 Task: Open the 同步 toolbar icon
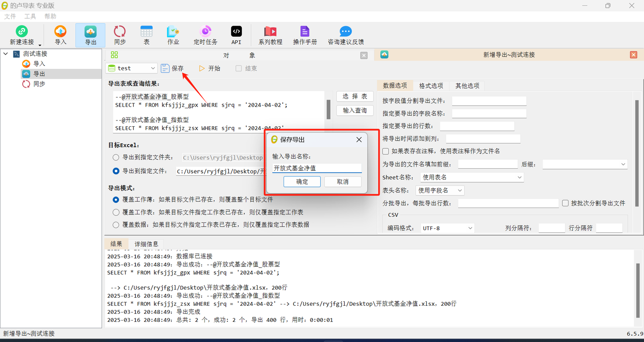point(120,31)
